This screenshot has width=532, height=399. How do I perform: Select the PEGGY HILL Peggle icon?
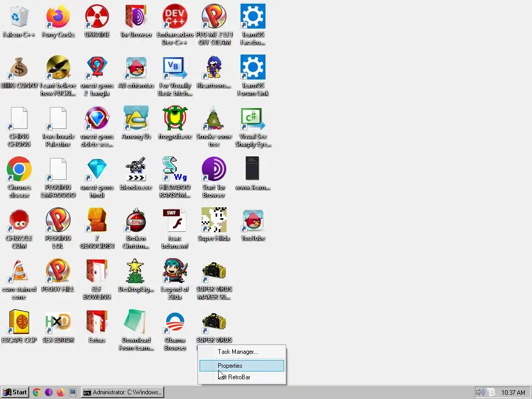(x=58, y=271)
